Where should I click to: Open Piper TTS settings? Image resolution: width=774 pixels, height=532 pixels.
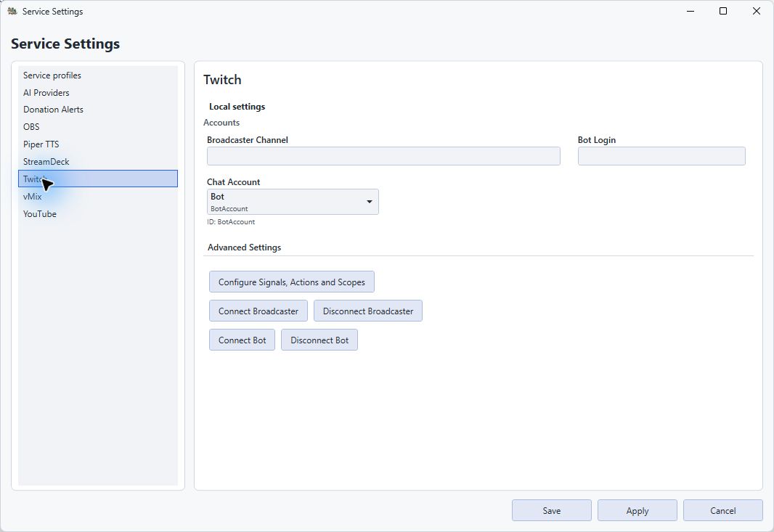[98, 144]
